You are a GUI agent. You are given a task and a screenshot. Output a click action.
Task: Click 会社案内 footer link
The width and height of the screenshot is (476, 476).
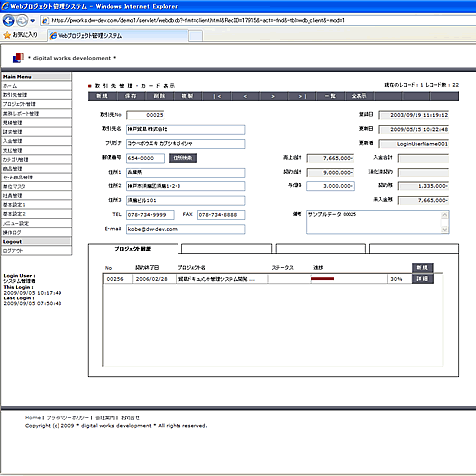point(105,418)
